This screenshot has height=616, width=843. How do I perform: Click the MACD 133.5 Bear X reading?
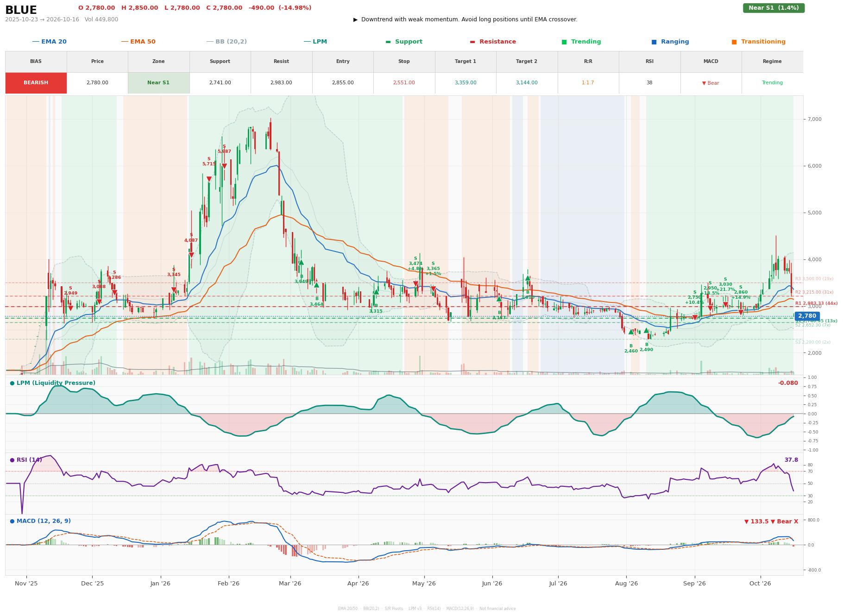[771, 522]
